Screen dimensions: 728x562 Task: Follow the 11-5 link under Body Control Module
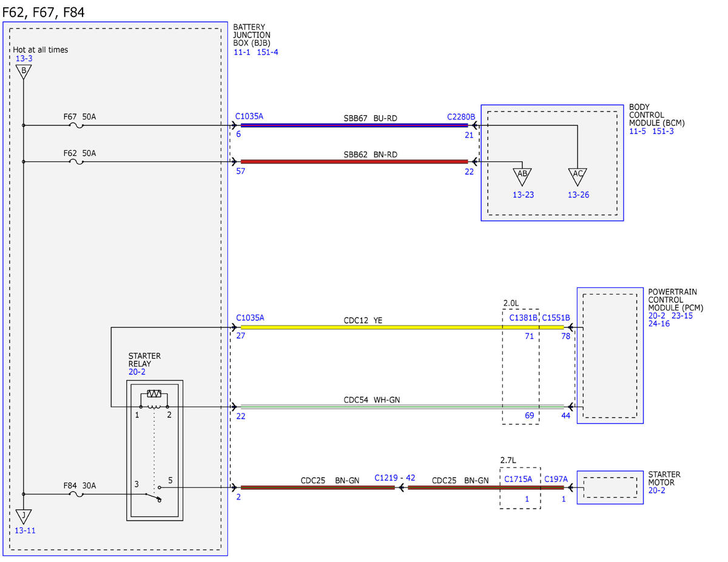[639, 132]
